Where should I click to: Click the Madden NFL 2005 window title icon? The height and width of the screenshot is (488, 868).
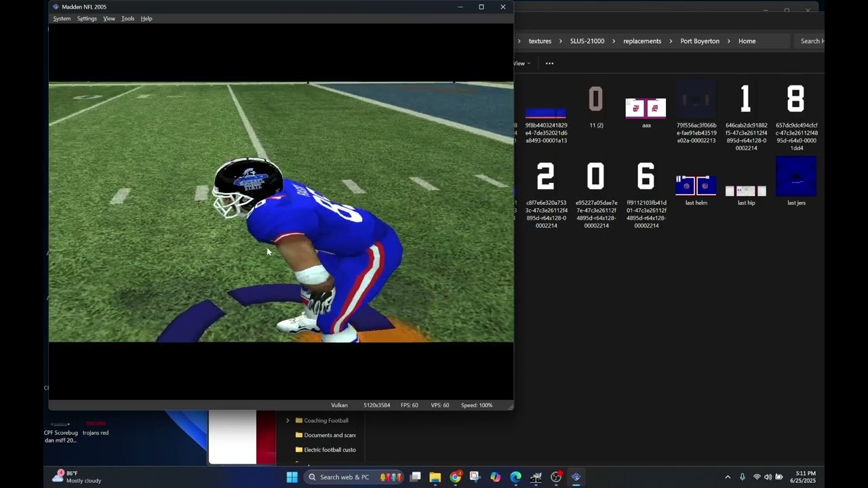[x=56, y=7]
